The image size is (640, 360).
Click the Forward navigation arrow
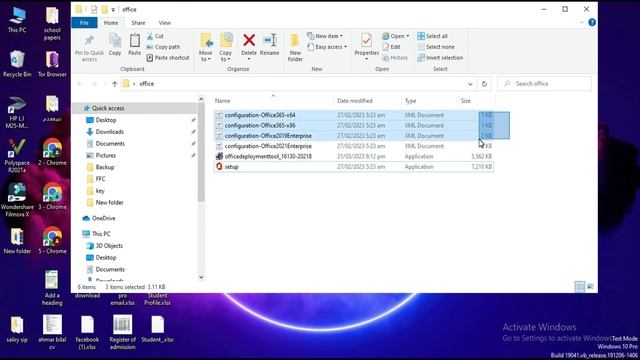94,84
